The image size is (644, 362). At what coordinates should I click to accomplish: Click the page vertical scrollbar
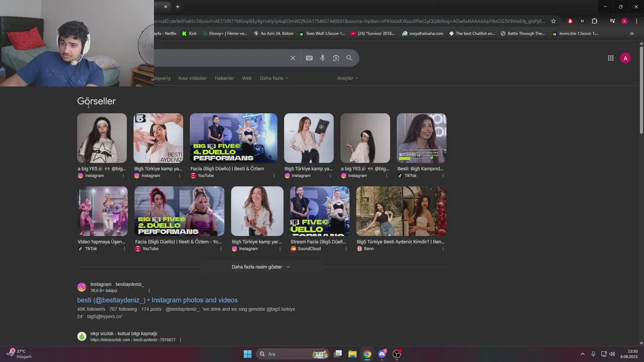pos(641,90)
